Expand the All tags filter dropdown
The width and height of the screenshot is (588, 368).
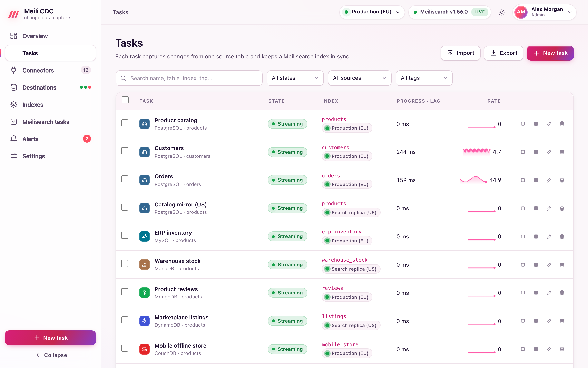pos(424,78)
